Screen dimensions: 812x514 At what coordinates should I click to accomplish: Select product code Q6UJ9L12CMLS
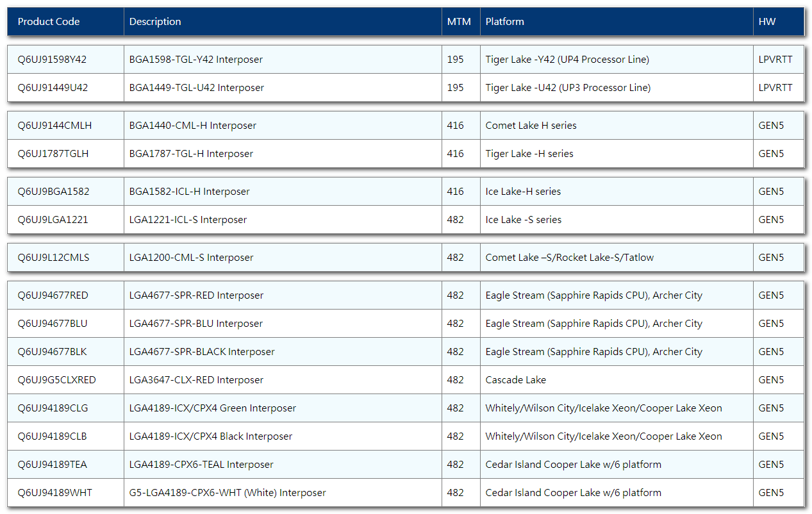[54, 258]
